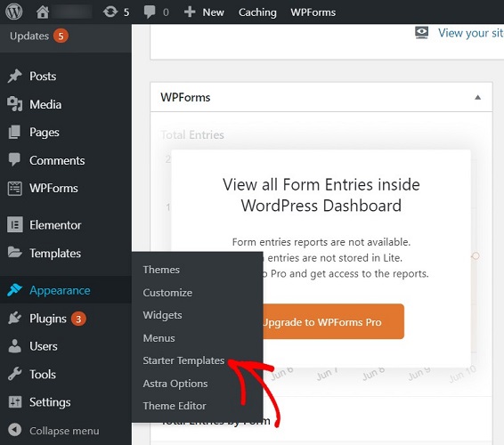
Task: Open the Posts menu label
Action: [43, 77]
